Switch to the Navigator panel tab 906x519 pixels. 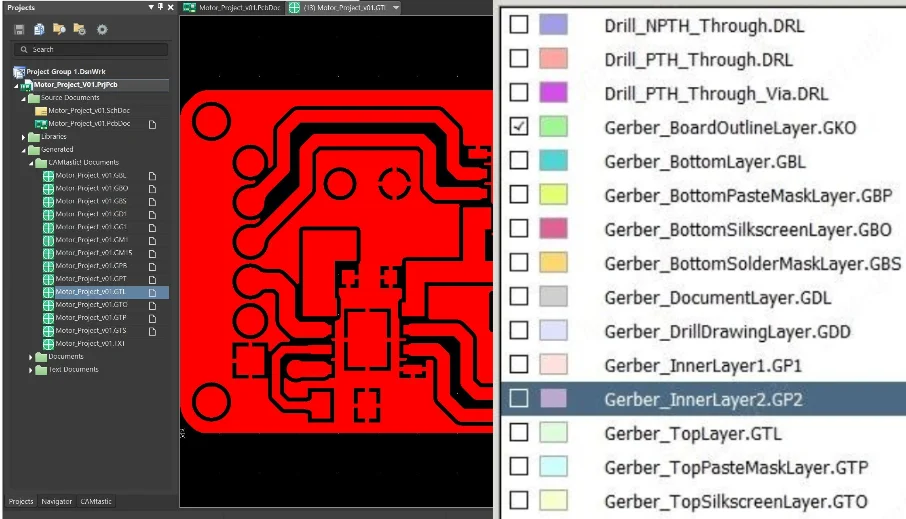56,501
